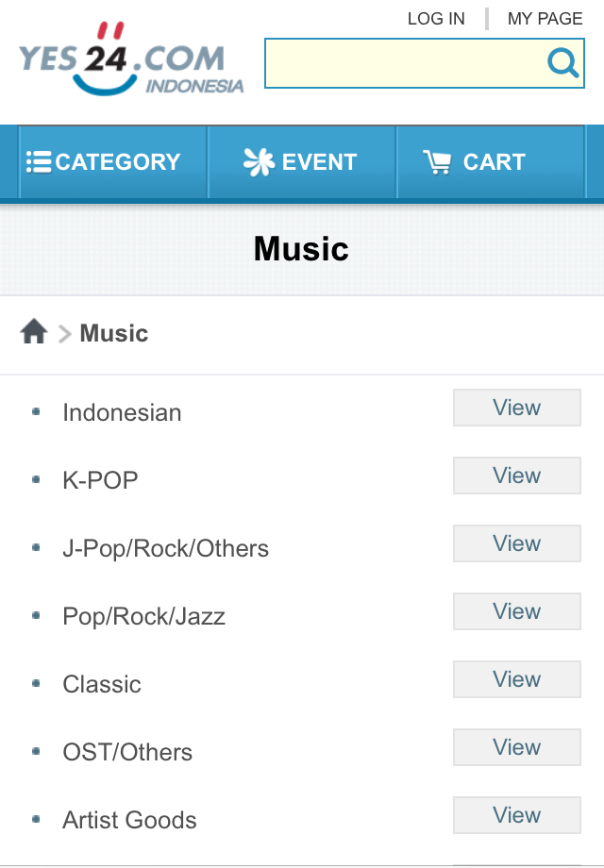Image resolution: width=604 pixels, height=868 pixels.
Task: Open the LOG IN link
Action: tap(436, 19)
